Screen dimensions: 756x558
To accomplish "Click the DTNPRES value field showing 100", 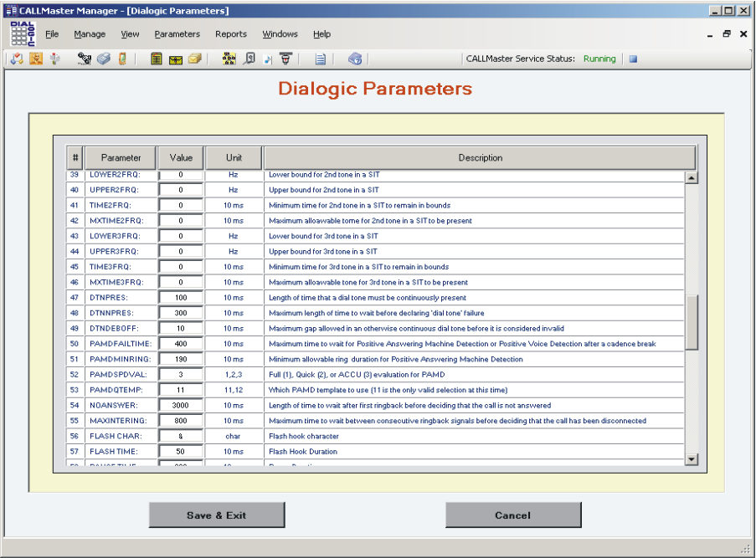I will [x=181, y=298].
